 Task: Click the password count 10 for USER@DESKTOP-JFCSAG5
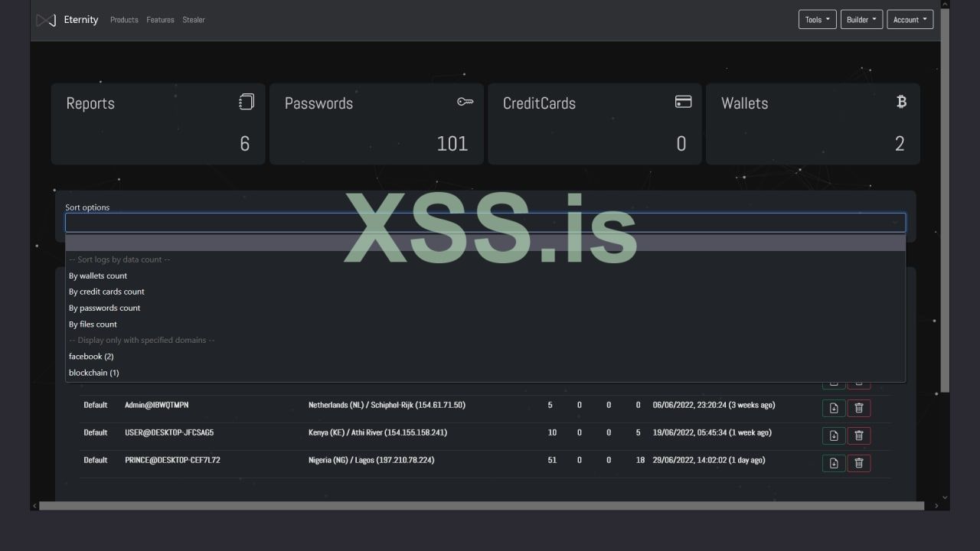(x=552, y=432)
